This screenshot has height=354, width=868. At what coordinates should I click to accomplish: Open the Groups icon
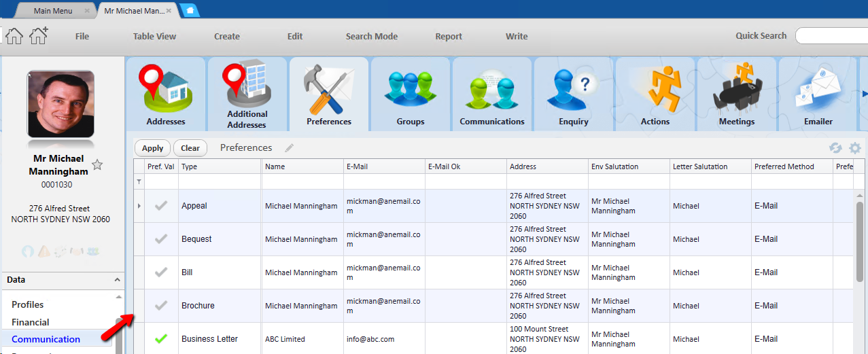pyautogui.click(x=411, y=94)
